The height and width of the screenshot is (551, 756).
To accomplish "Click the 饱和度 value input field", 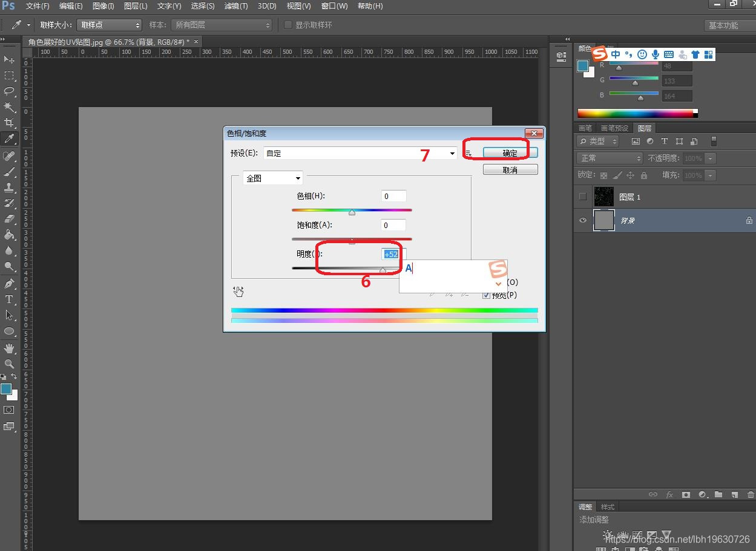I will click(393, 225).
